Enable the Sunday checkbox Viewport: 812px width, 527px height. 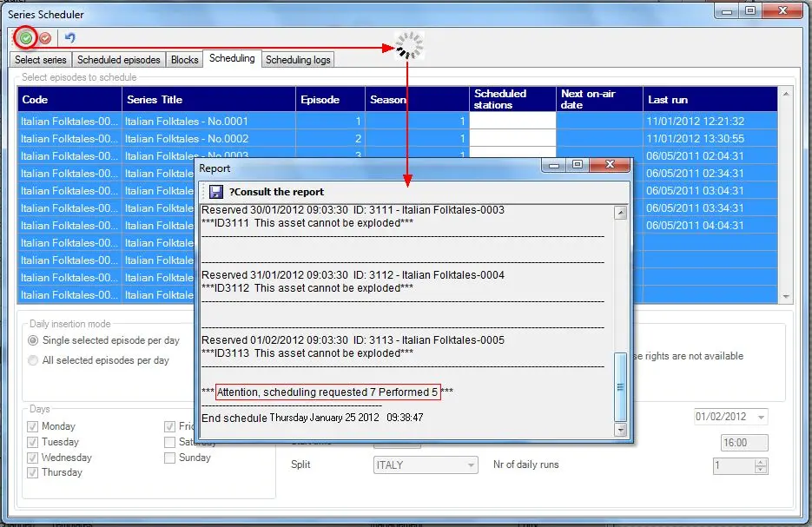coord(169,458)
